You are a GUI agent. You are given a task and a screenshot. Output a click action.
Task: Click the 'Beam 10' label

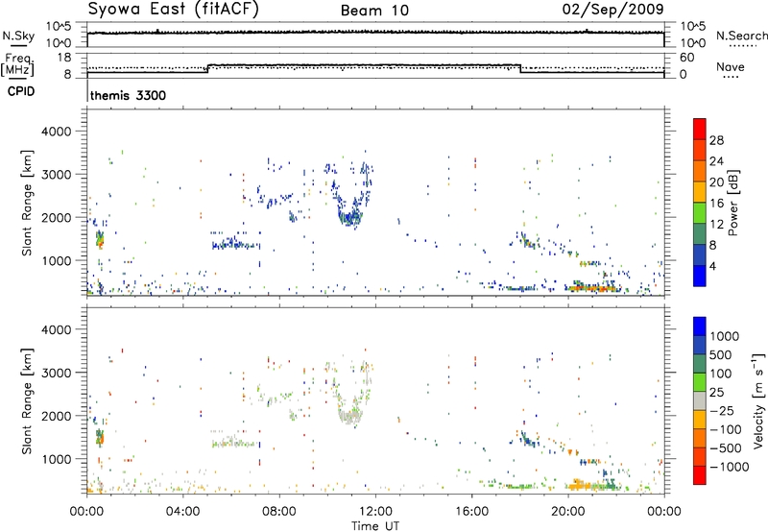(374, 11)
